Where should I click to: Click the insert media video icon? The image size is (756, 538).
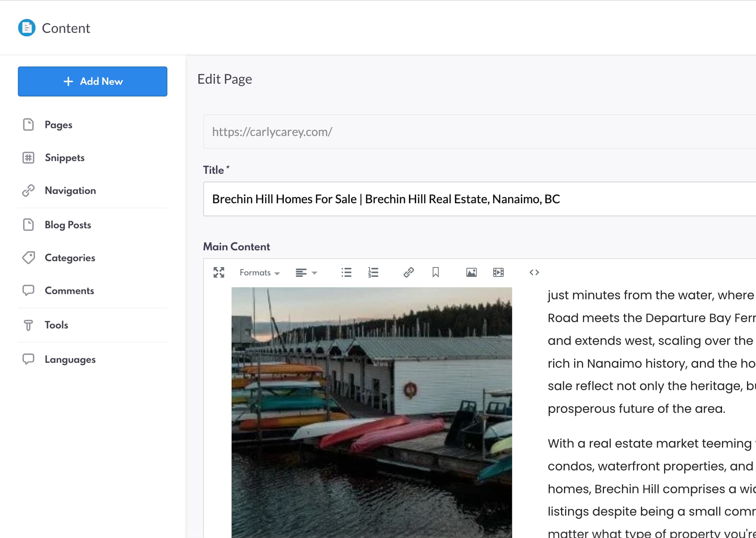tap(498, 273)
